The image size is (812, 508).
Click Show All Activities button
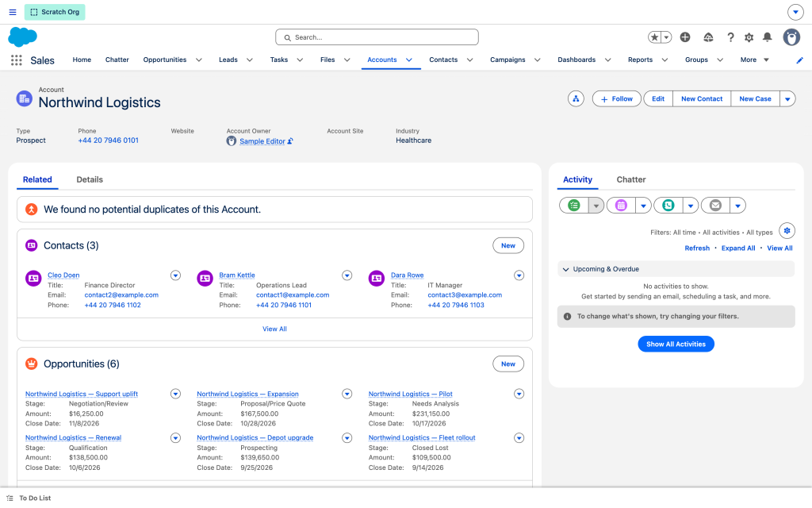(x=676, y=344)
